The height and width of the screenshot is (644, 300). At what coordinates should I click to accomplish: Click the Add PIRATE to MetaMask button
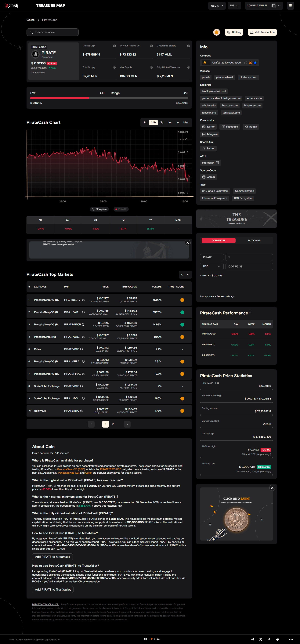[52, 557]
